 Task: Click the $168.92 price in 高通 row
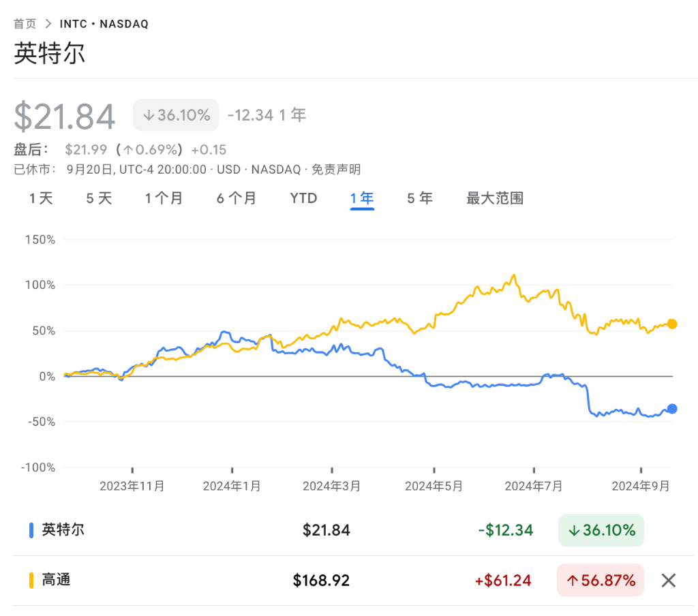tap(321, 581)
